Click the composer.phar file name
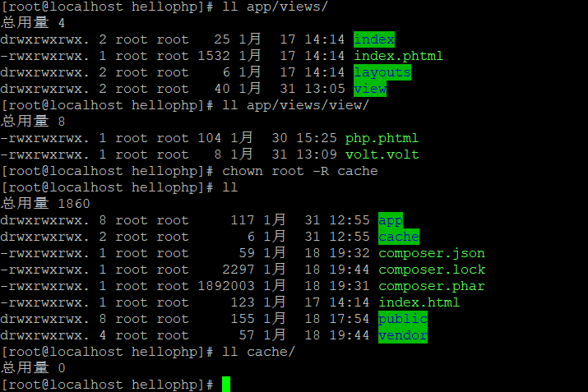 (432, 286)
